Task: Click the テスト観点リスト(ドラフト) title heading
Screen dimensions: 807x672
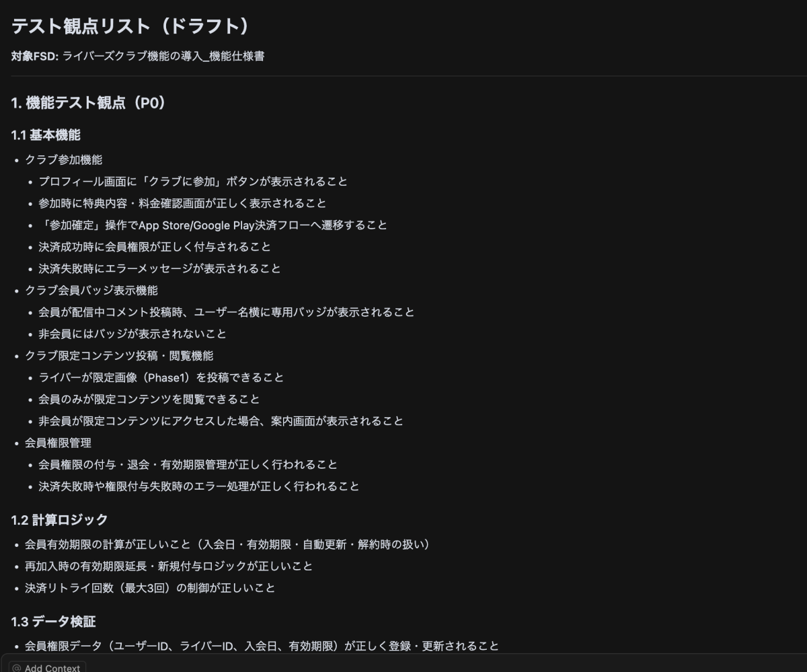Action: pyautogui.click(x=130, y=27)
